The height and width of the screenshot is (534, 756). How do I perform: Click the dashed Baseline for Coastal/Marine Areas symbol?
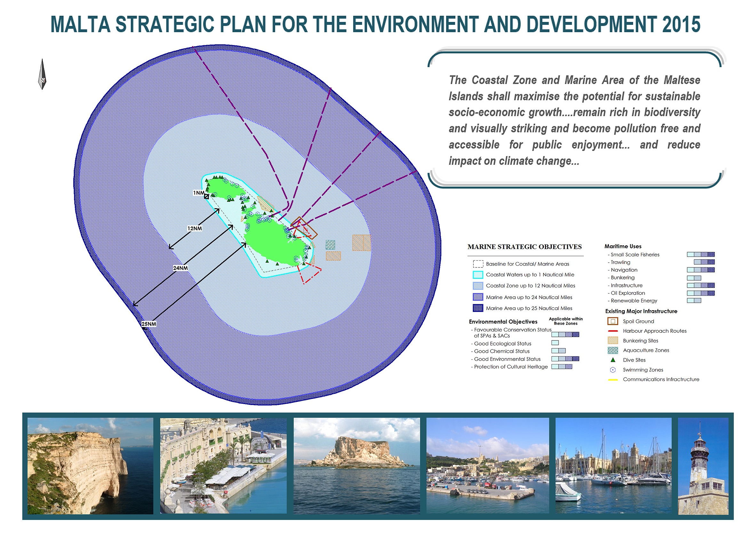[x=478, y=264]
